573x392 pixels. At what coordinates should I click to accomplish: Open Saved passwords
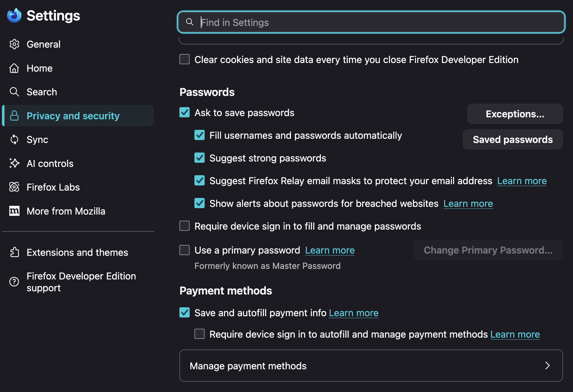pos(513,139)
